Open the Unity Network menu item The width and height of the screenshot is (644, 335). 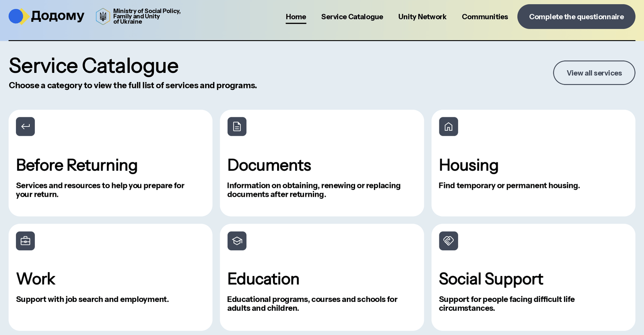click(422, 17)
